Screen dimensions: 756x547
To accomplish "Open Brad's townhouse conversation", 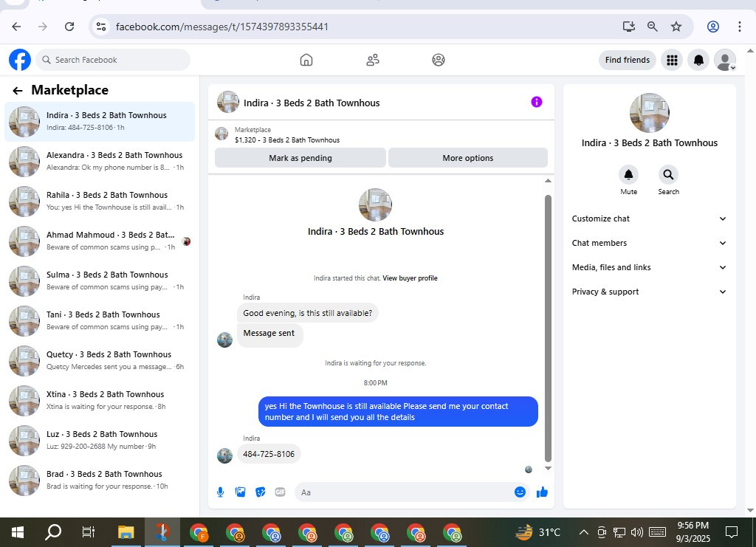I will click(x=100, y=481).
